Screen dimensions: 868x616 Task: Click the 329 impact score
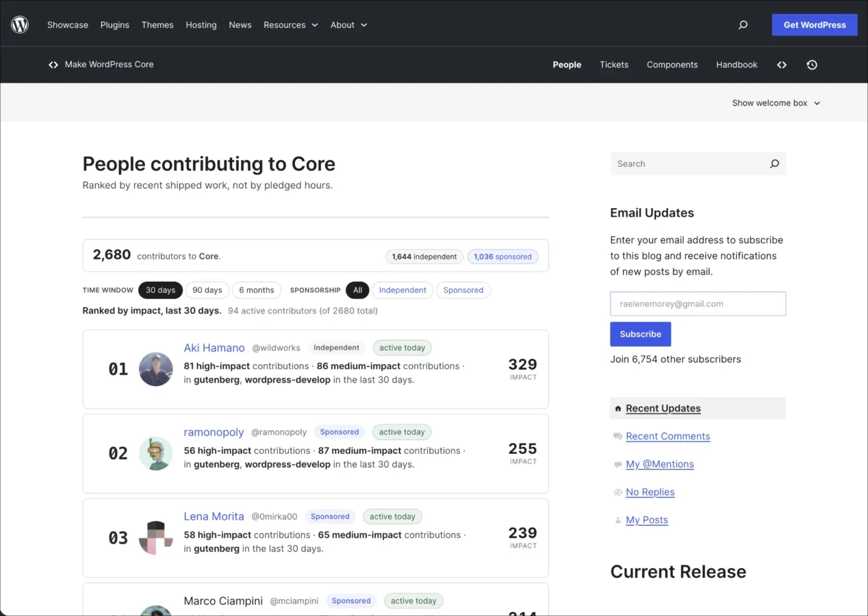point(523,364)
